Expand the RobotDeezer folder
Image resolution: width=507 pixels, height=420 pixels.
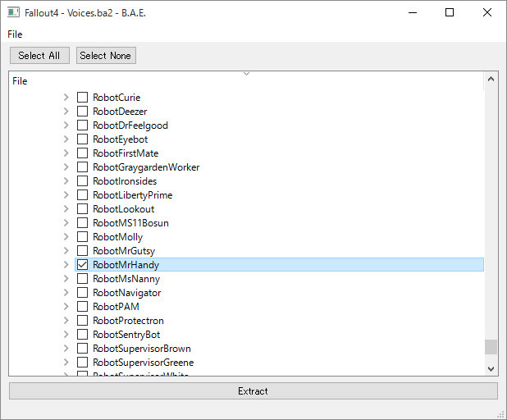(66, 112)
